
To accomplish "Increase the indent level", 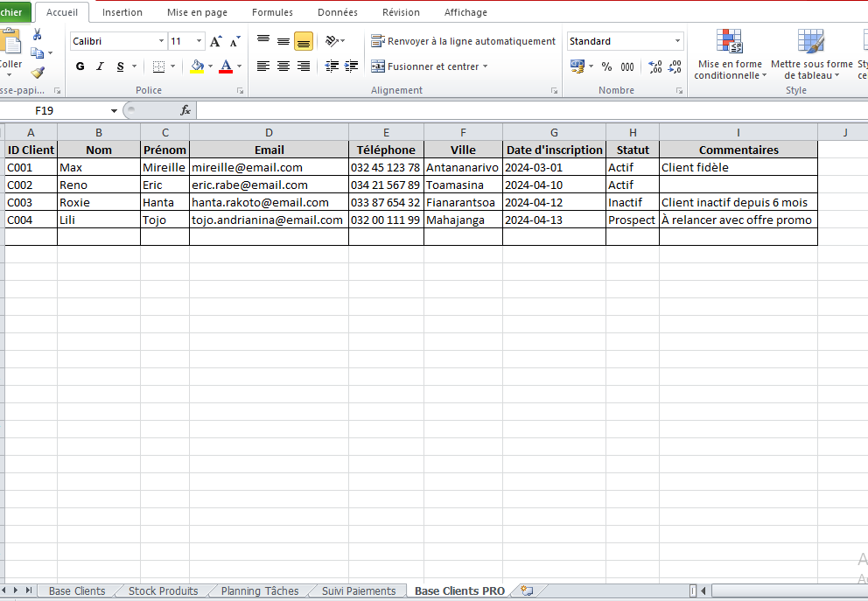I will [x=352, y=66].
